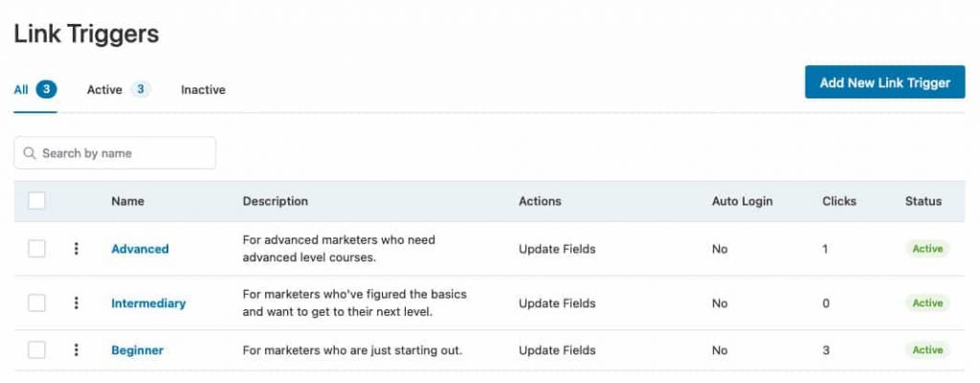Check the box for the Advanced trigger
The height and width of the screenshot is (383, 980).
[37, 249]
